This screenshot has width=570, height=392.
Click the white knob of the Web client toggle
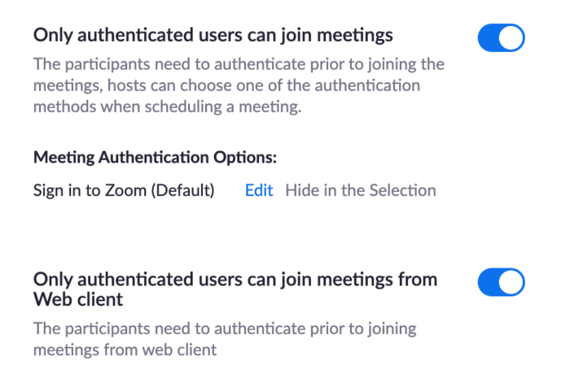coord(511,282)
